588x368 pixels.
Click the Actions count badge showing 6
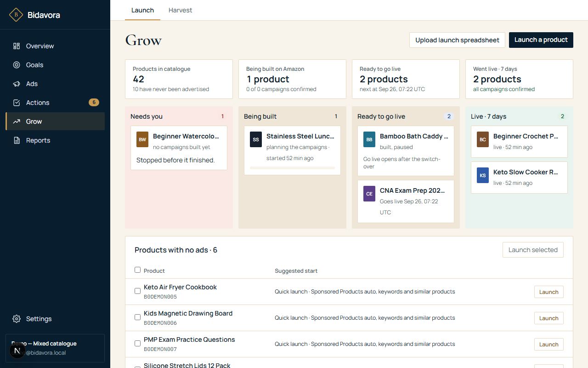[x=94, y=102]
